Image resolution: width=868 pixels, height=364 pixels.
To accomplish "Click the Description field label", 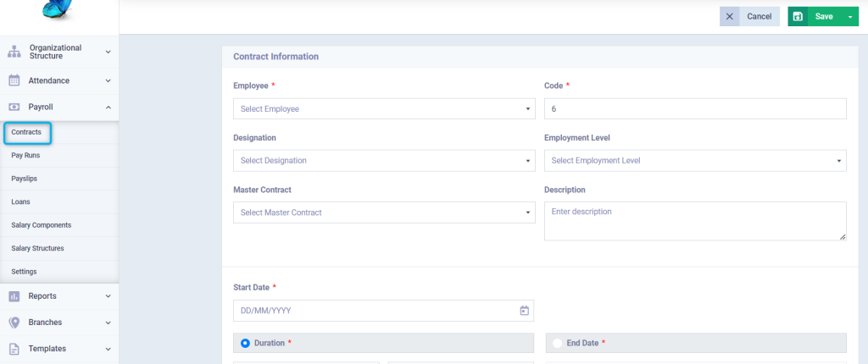I will pyautogui.click(x=565, y=190).
